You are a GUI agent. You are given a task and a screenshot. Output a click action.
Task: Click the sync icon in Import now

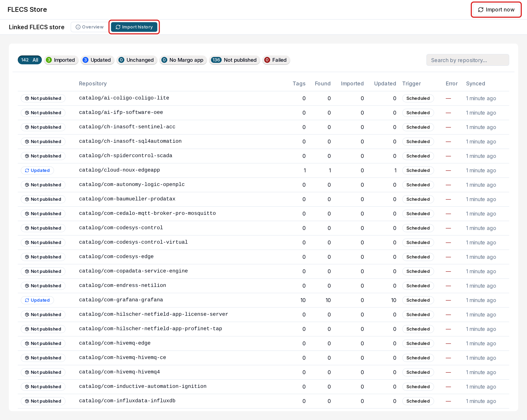pos(481,10)
